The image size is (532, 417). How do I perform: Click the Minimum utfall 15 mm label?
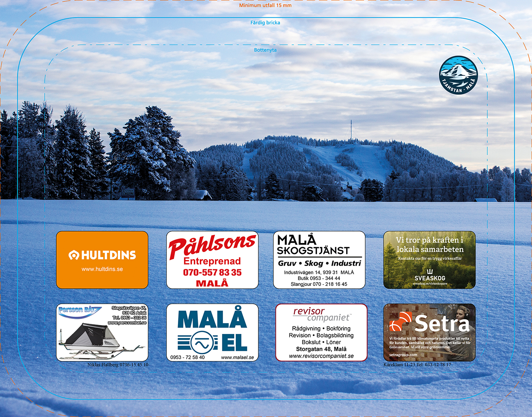(x=265, y=5)
